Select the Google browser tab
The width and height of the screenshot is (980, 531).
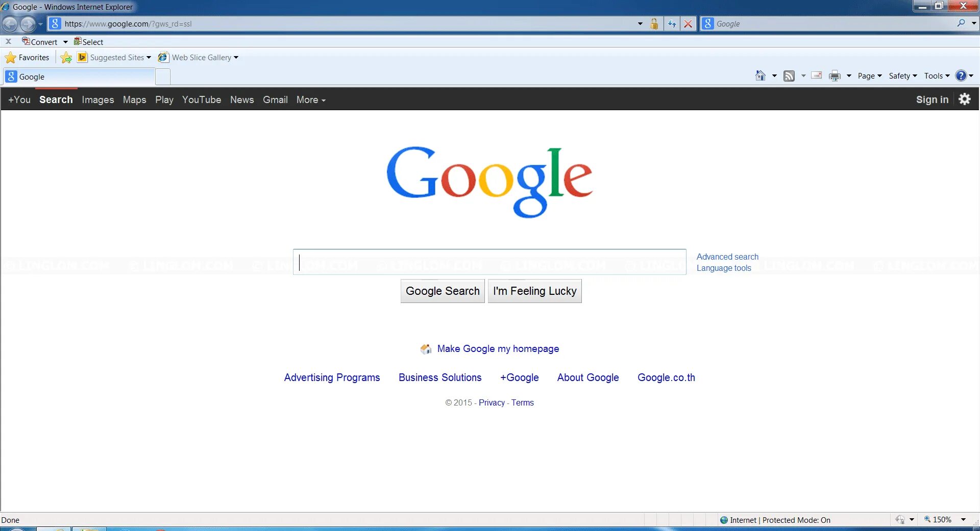79,77
